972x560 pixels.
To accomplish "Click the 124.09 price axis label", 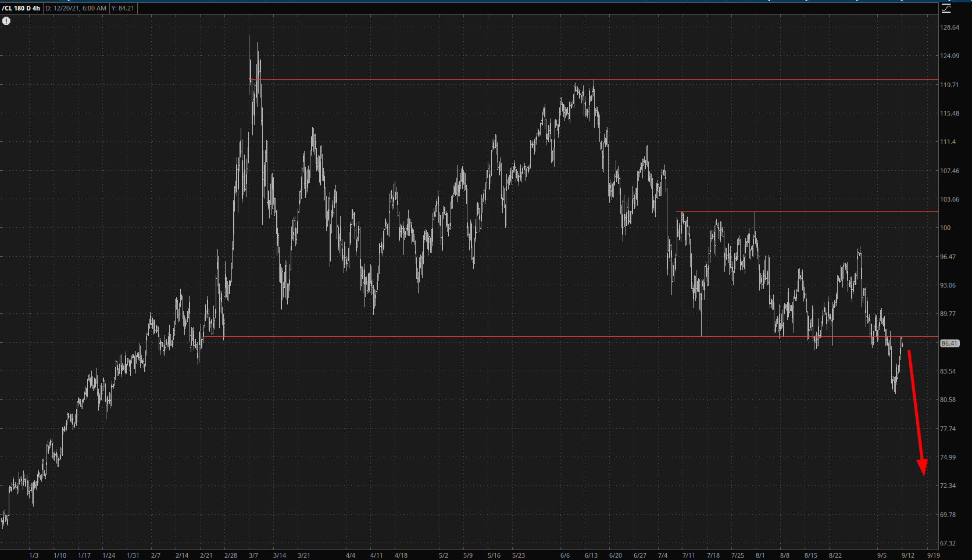I will coord(949,56).
